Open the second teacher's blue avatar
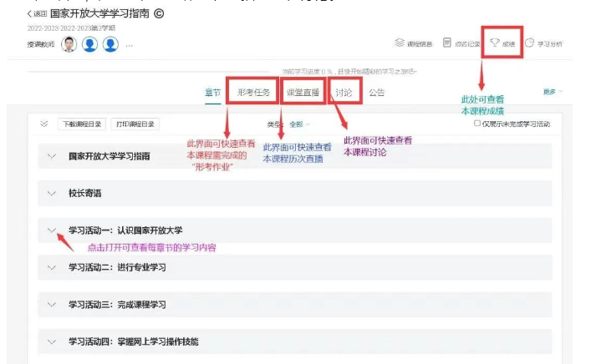This screenshot has width=601, height=364. pyautogui.click(x=89, y=44)
